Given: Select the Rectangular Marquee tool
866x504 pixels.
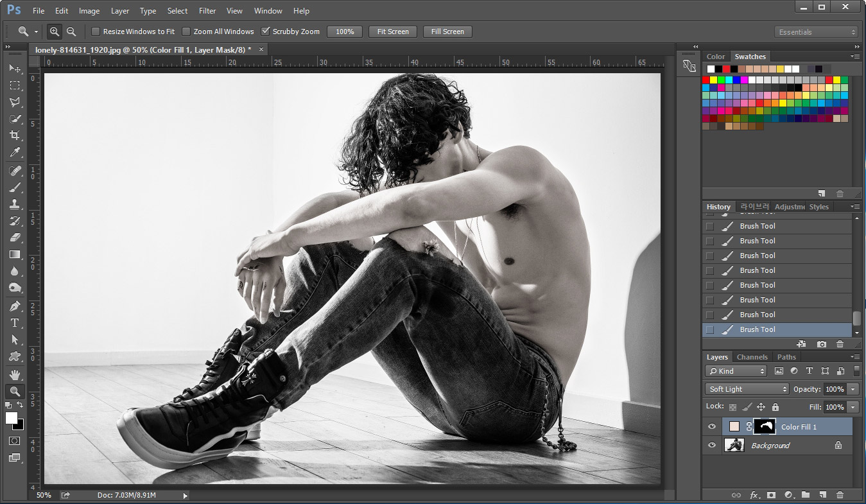Looking at the screenshot, I should pyautogui.click(x=14, y=85).
